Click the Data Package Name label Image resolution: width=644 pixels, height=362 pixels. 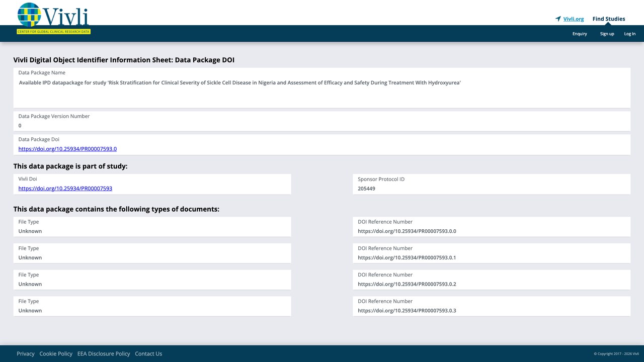[42, 73]
